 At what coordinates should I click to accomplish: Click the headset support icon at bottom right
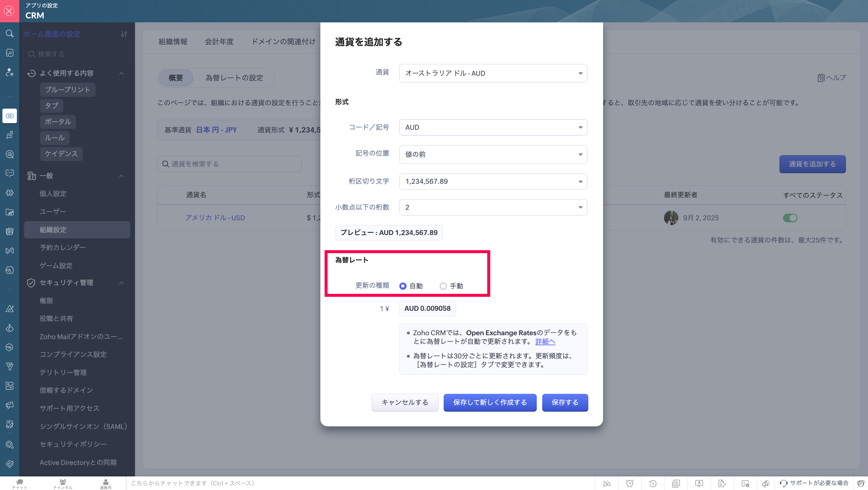pos(783,483)
